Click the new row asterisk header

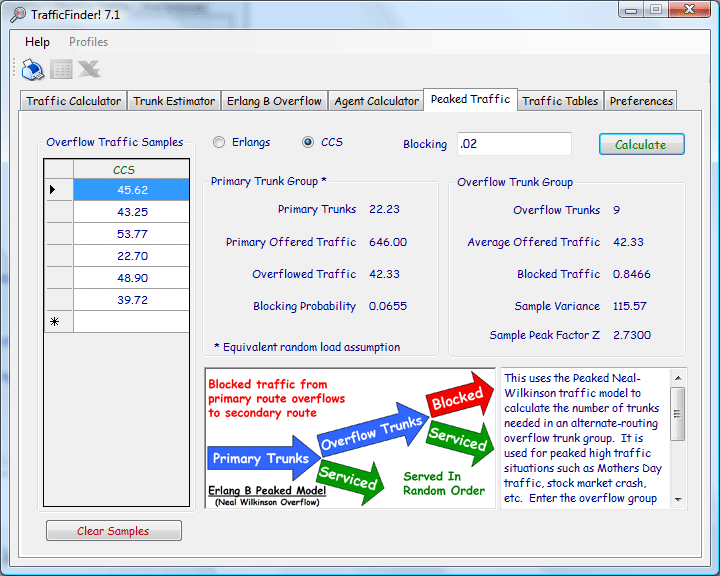tap(59, 322)
